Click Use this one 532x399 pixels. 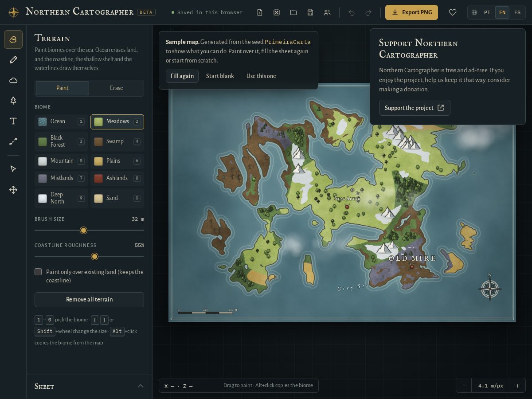261,76
